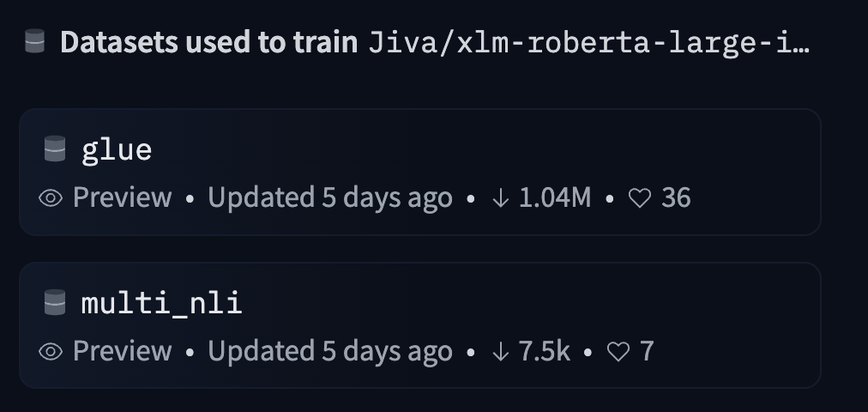Select the Preview label on glue card
The height and width of the screenshot is (412, 868).
(x=122, y=198)
